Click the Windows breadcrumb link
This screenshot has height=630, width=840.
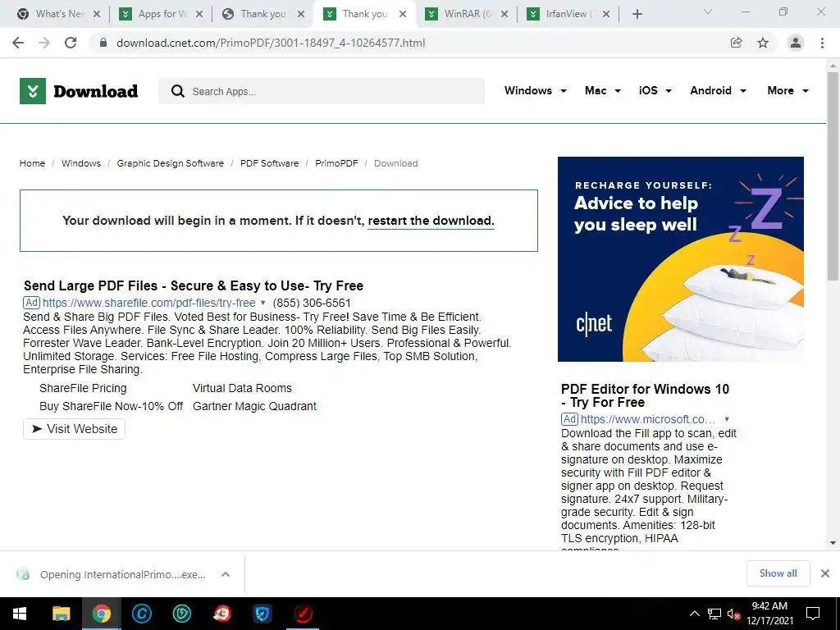click(x=81, y=163)
